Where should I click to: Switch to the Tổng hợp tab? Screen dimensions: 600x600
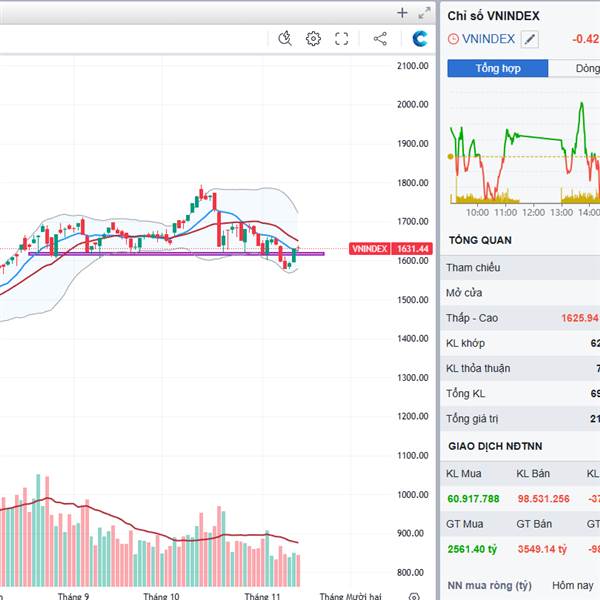tap(497, 68)
